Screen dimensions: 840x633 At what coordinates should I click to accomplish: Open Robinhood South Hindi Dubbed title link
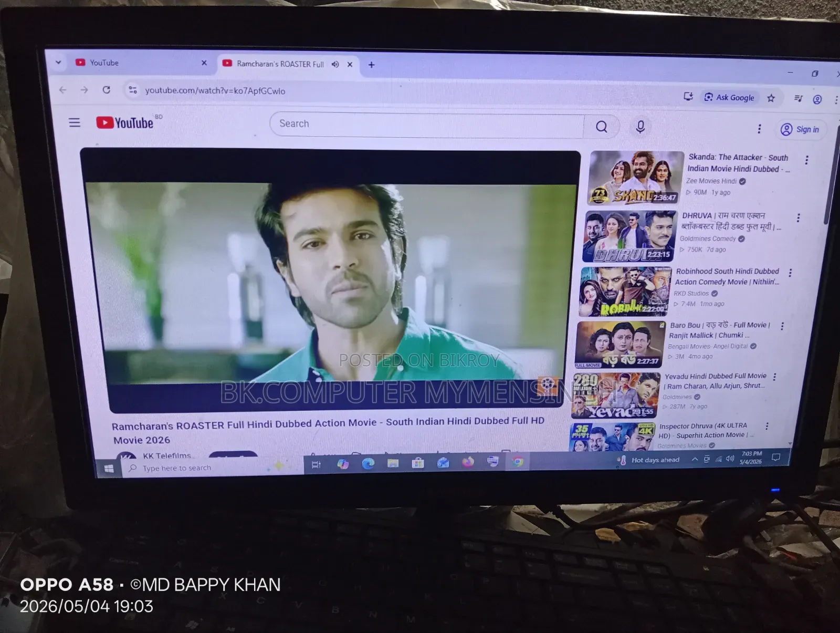[727, 276]
